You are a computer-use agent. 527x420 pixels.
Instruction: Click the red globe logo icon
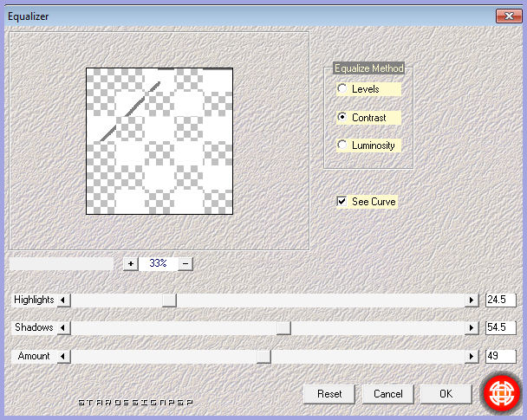pyautogui.click(x=501, y=393)
